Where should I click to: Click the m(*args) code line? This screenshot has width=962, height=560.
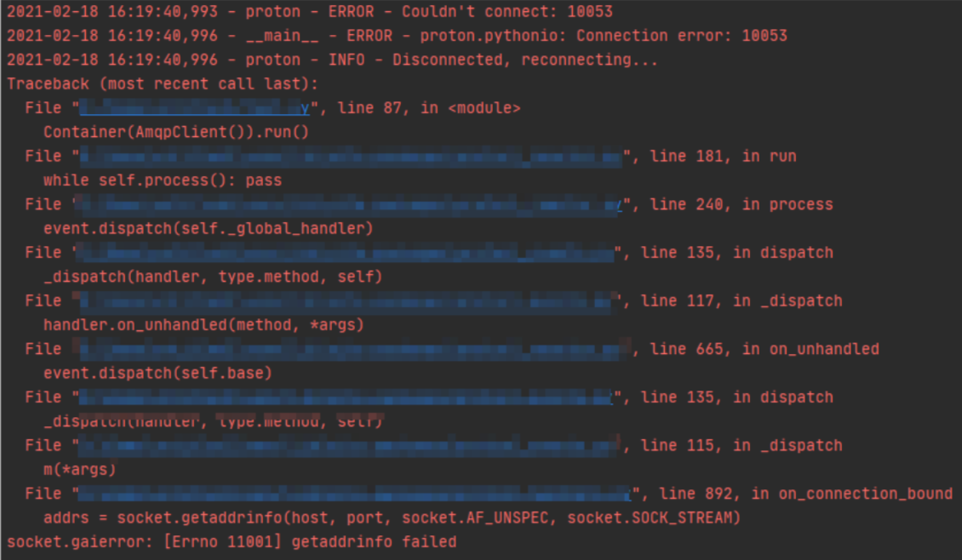click(x=79, y=470)
